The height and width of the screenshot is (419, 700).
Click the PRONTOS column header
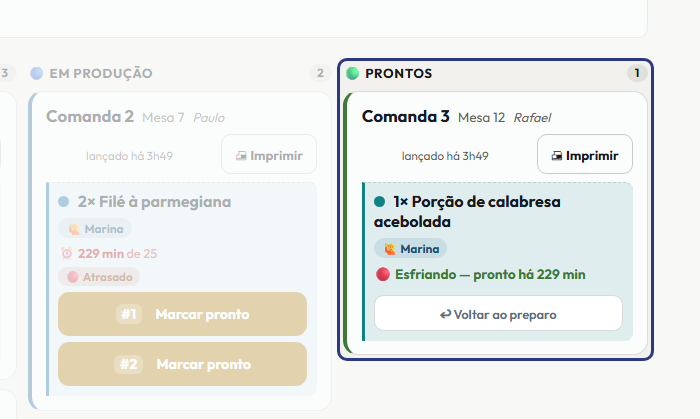point(398,73)
